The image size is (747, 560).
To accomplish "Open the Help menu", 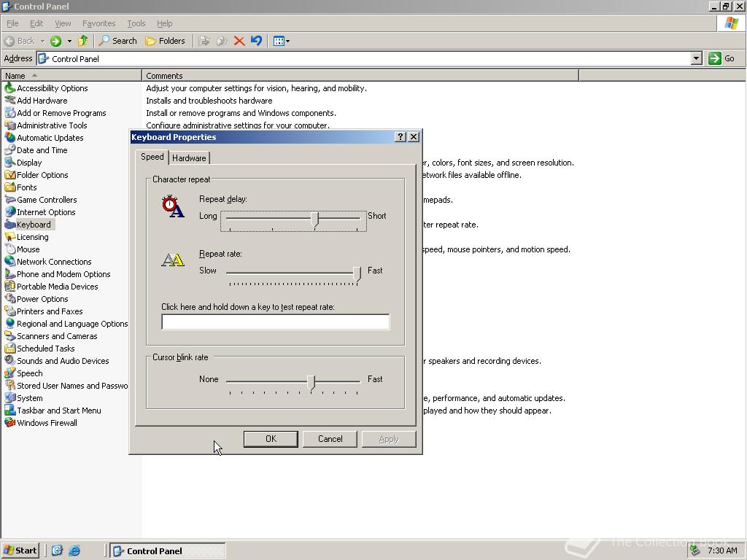I will click(164, 23).
